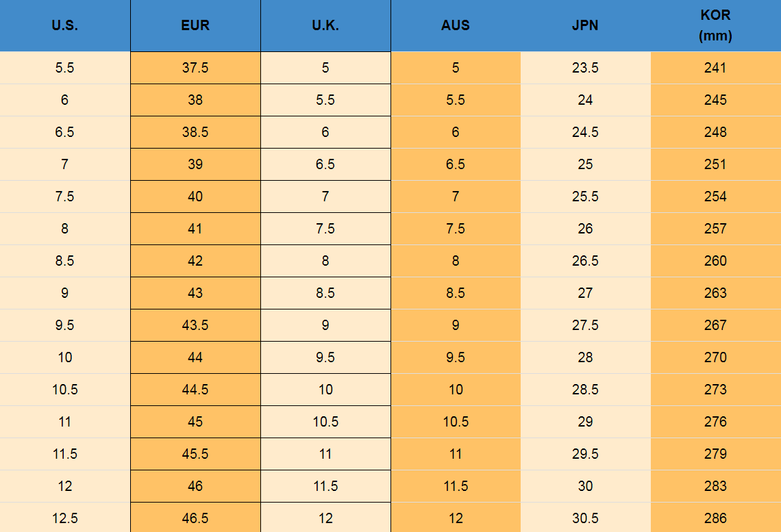The height and width of the screenshot is (532, 781).
Task: Select the AUS column header
Action: coord(456,26)
